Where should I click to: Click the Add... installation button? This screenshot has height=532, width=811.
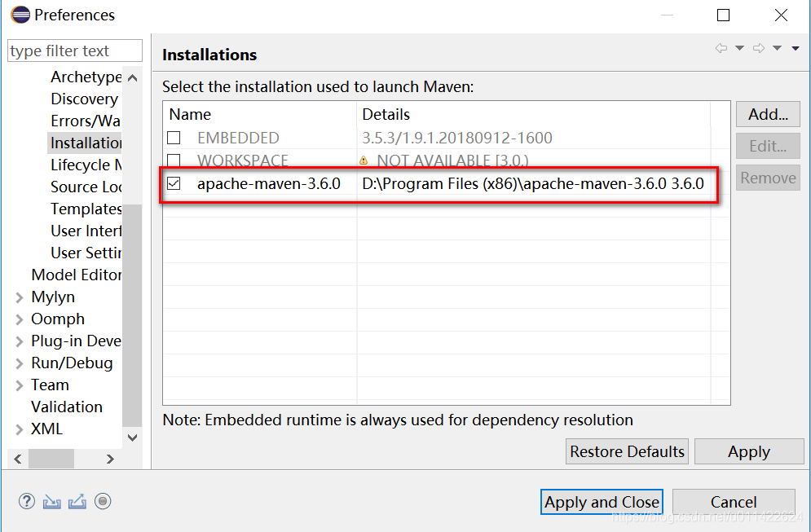[x=768, y=114]
